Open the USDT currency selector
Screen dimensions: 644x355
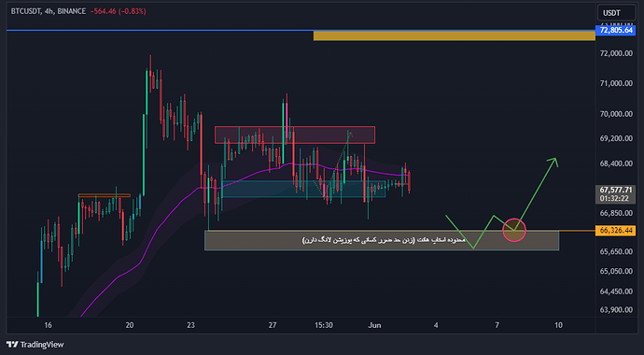(x=611, y=13)
